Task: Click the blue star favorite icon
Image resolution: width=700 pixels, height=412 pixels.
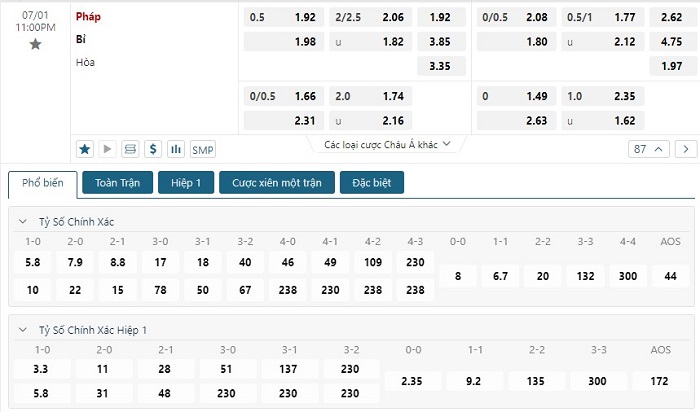Action: pos(84,149)
